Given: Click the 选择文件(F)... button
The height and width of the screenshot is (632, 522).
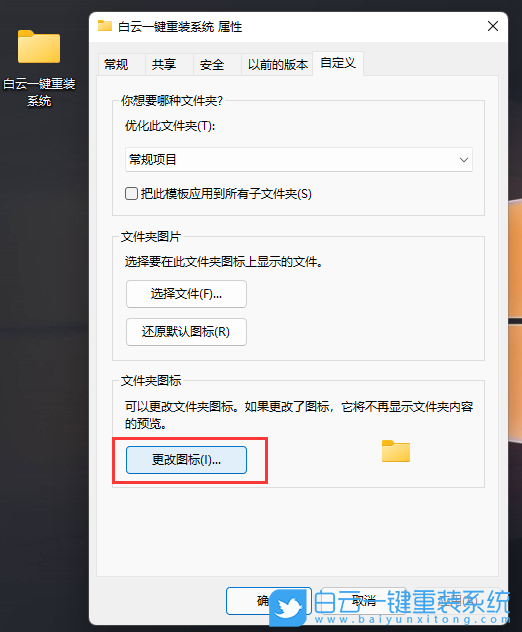Looking at the screenshot, I should click(x=186, y=294).
